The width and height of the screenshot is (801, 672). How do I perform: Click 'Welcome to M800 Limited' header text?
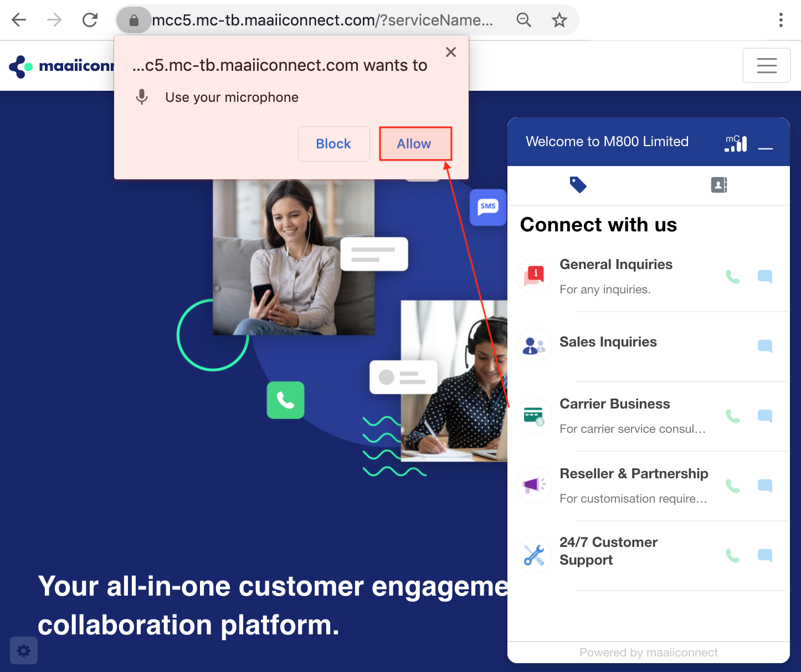coord(607,142)
